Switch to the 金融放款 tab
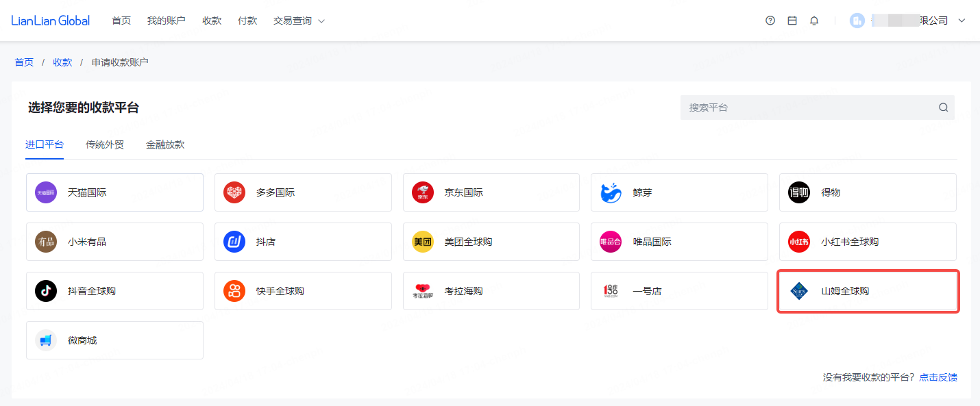 (165, 144)
